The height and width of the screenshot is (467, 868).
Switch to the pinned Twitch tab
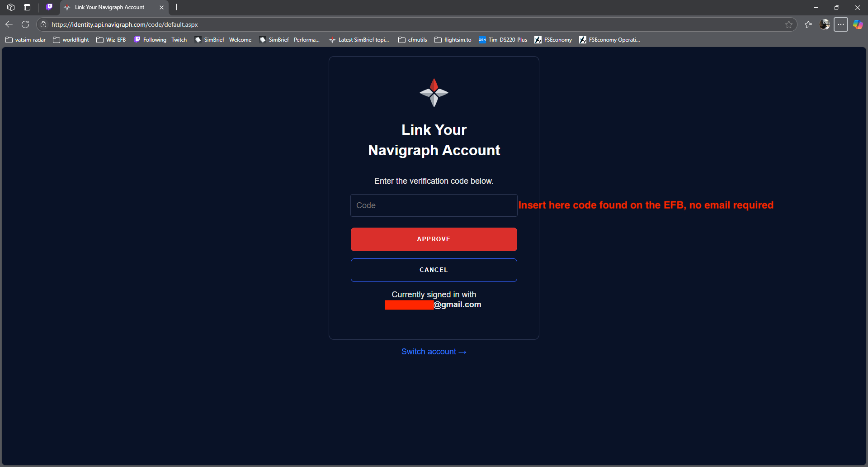(x=49, y=7)
